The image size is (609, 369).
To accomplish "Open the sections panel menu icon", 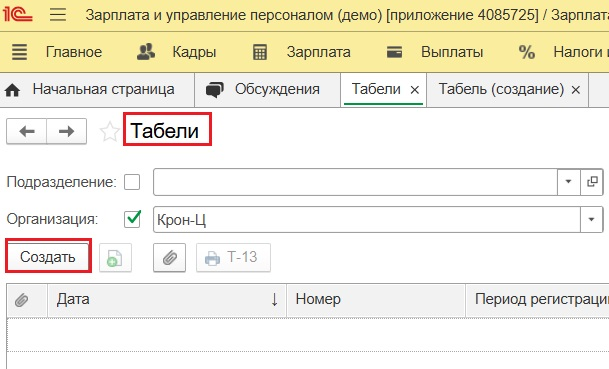I will [19, 52].
